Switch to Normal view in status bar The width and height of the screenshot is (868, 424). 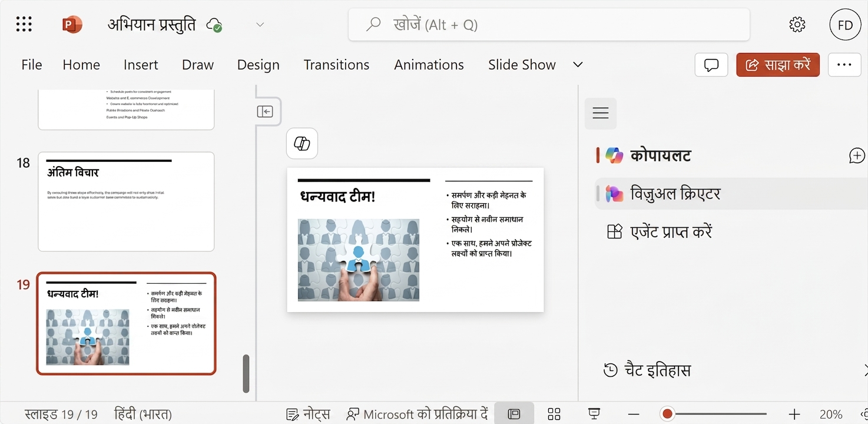tap(514, 414)
